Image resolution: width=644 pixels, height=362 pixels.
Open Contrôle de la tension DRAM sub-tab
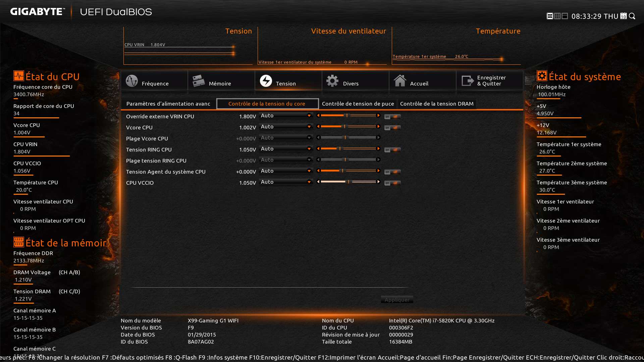coord(437,104)
